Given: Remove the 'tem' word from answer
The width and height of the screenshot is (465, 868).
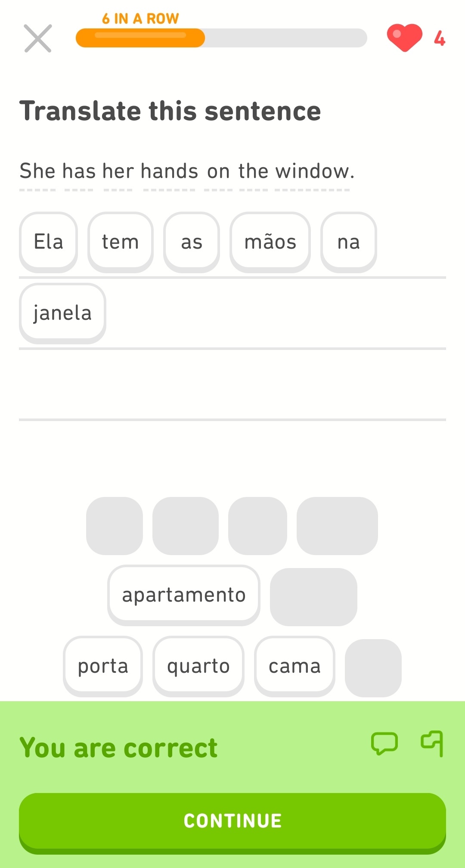Looking at the screenshot, I should point(121,242).
